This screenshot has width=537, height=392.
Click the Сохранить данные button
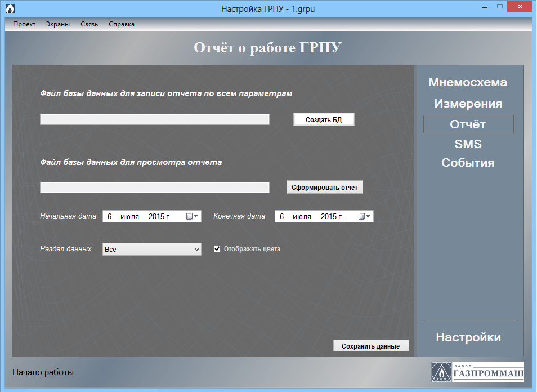[370, 346]
